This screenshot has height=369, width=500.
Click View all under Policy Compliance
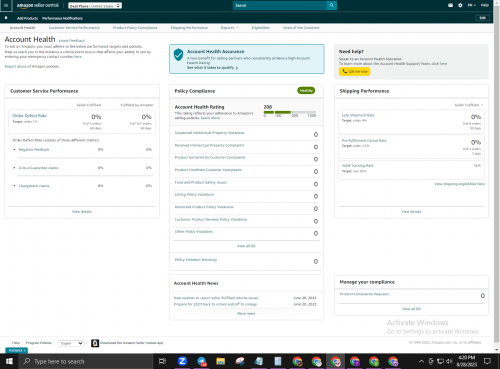tap(246, 246)
